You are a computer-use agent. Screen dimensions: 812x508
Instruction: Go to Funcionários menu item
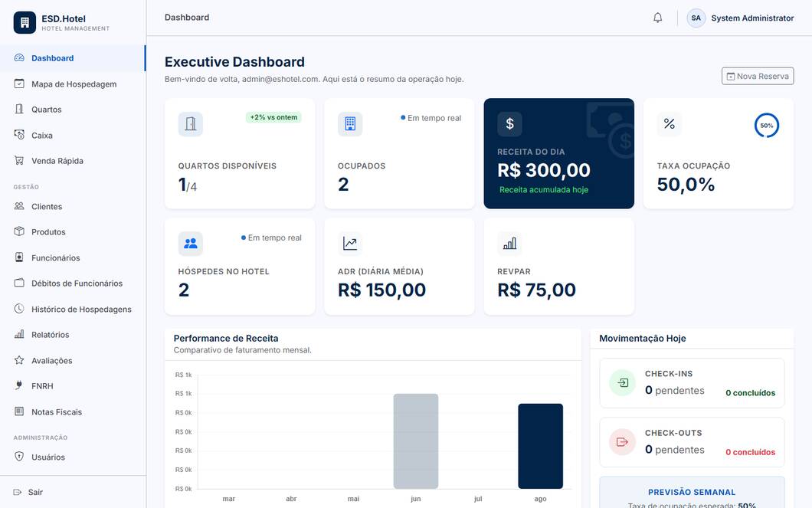click(x=73, y=257)
